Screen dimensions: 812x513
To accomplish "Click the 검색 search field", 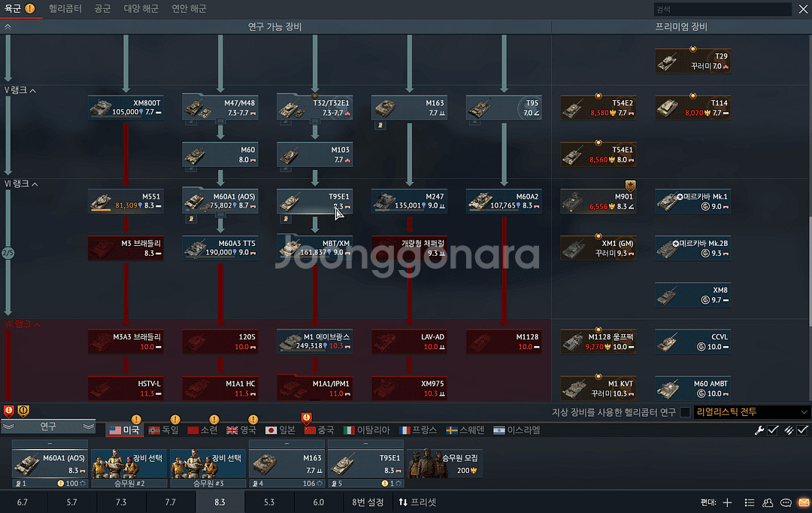I will [723, 9].
